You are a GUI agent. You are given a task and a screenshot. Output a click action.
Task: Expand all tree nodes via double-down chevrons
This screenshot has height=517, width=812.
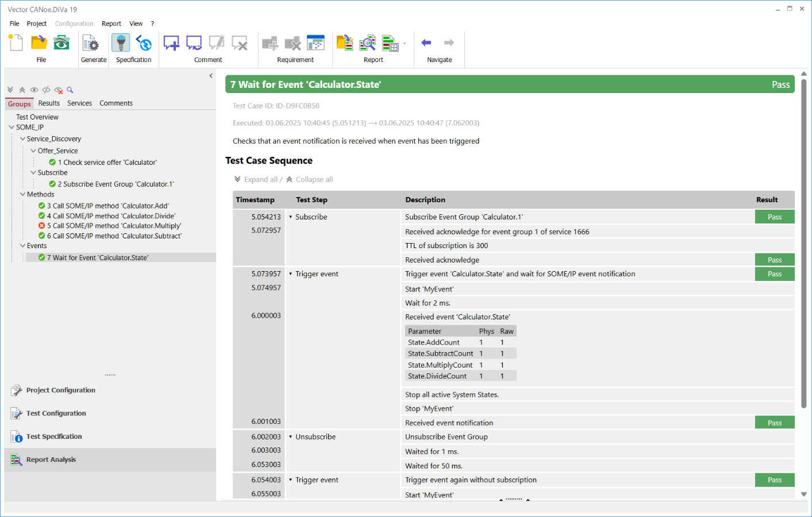[x=10, y=90]
